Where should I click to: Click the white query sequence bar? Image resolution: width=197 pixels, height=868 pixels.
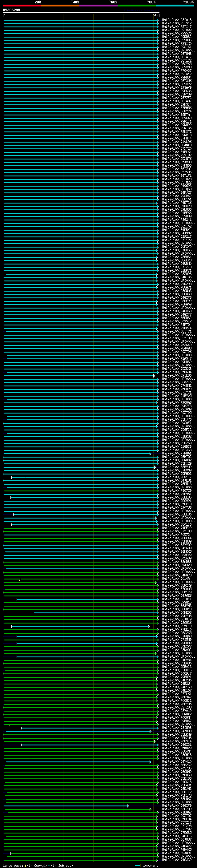[x=81, y=12]
